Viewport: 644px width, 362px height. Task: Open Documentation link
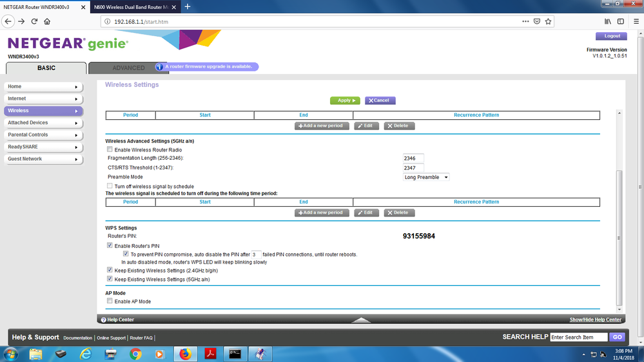pyautogui.click(x=77, y=338)
